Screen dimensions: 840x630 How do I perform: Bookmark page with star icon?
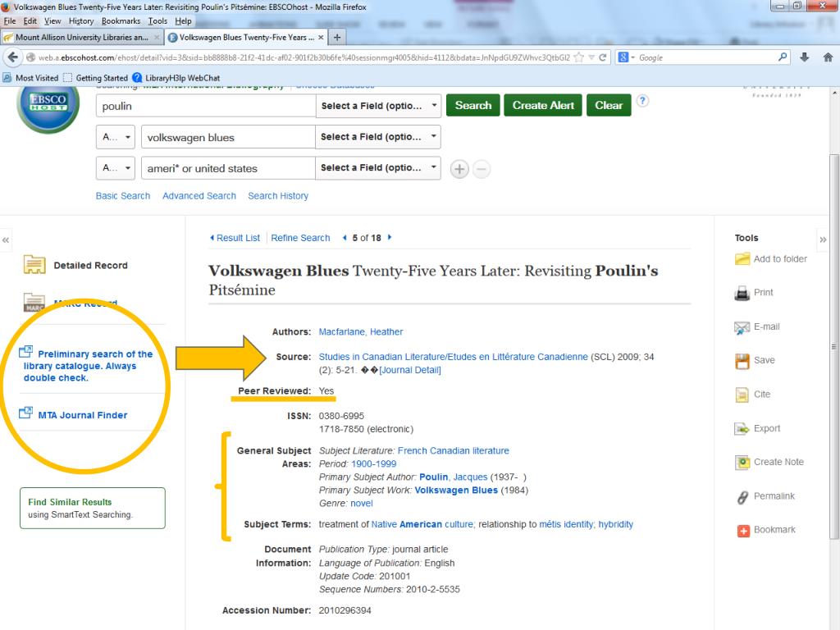[578, 57]
